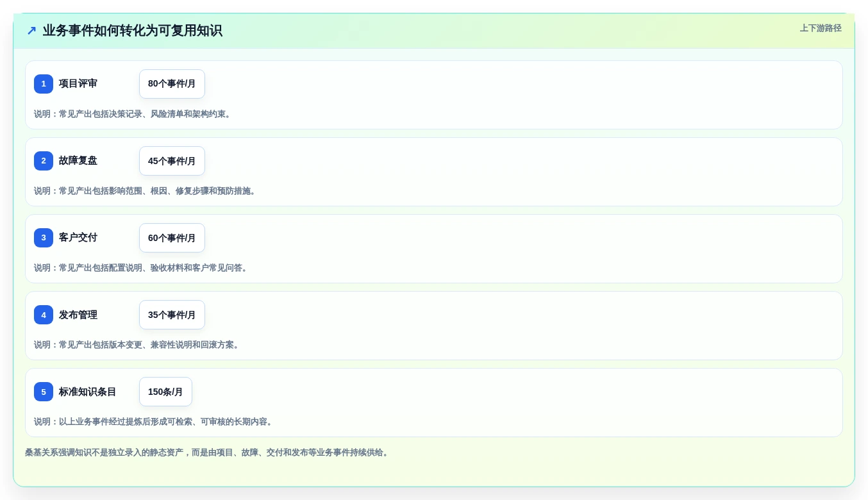This screenshot has width=868, height=500.
Task: Click step badge 4 for 发布管理
Action: tap(44, 315)
